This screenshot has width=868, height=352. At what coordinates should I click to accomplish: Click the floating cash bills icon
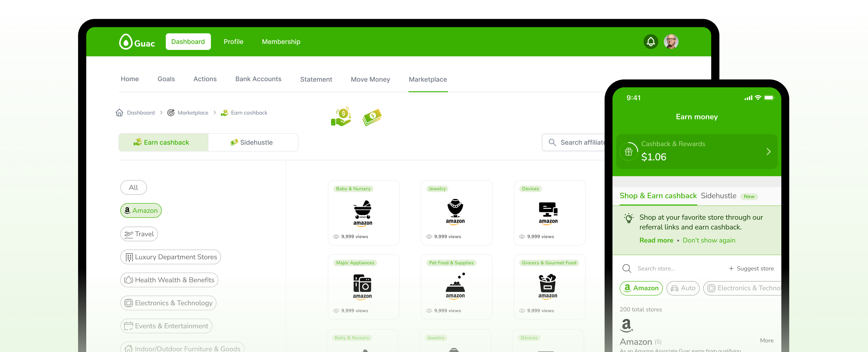372,117
